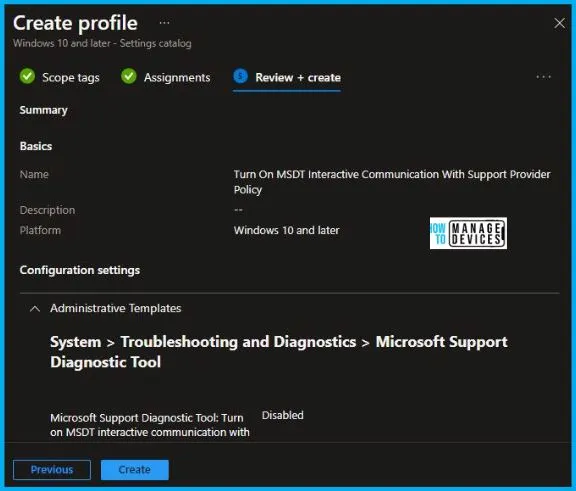Click the Assignments green checkmark icon
576x491 pixels.
click(129, 76)
